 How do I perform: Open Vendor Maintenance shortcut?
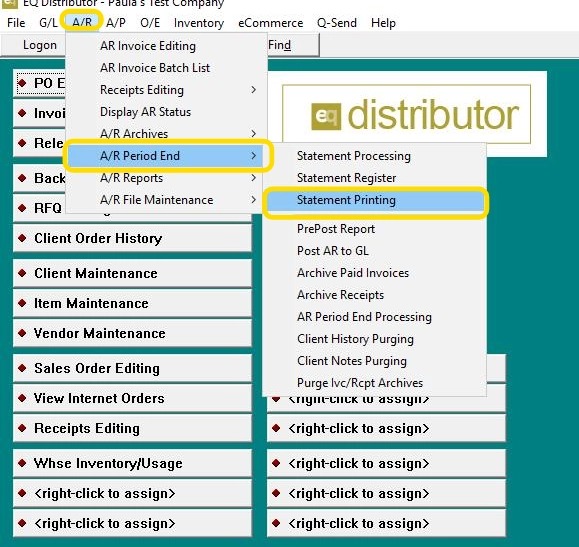point(132,333)
